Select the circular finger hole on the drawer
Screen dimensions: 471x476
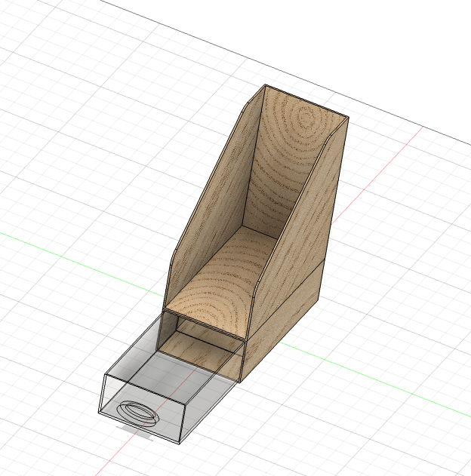pos(138,414)
